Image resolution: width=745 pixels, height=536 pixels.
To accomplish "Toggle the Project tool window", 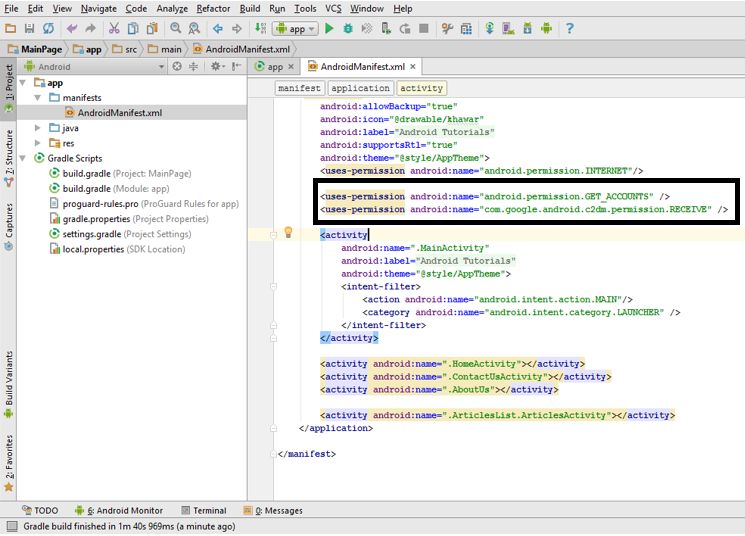I will pos(9,90).
